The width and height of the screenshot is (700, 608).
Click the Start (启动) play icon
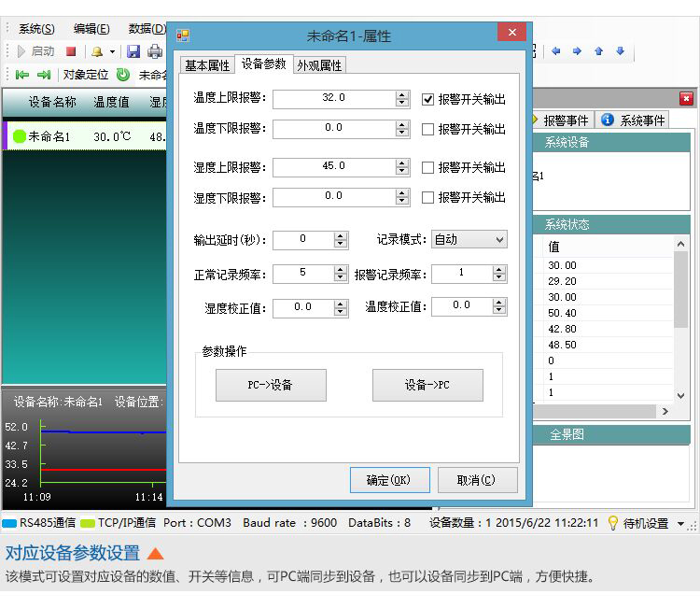(x=21, y=51)
